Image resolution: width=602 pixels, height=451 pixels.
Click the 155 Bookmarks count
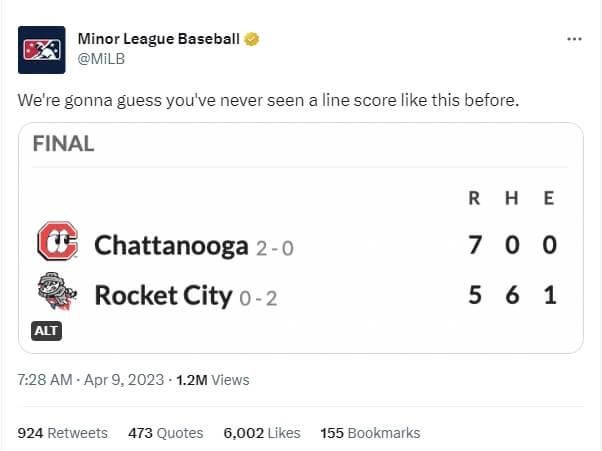point(370,433)
